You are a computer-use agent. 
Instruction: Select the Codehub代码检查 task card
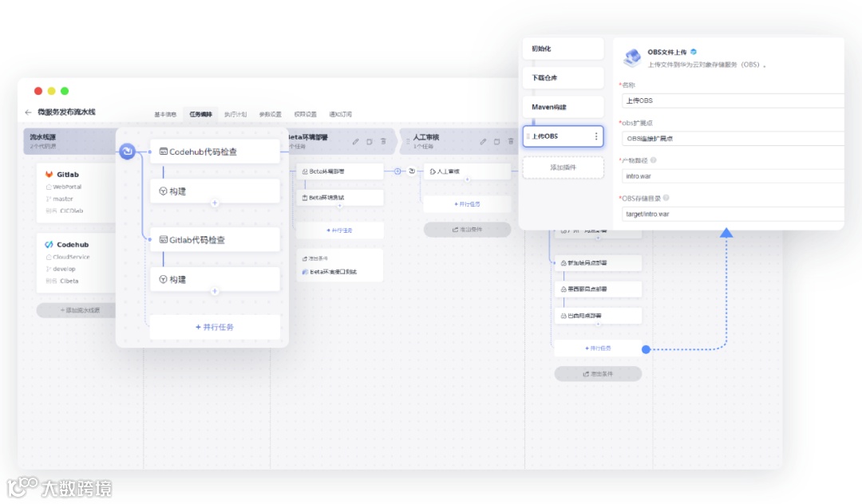coord(215,152)
